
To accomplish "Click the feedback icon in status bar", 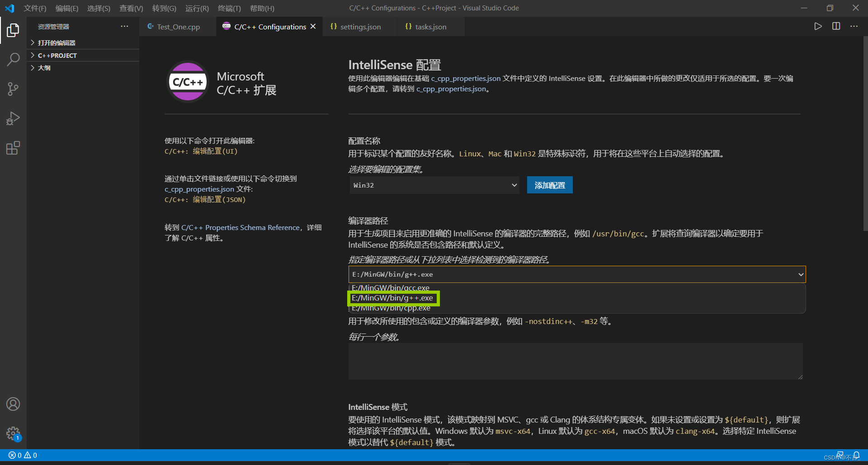I will coord(840,455).
